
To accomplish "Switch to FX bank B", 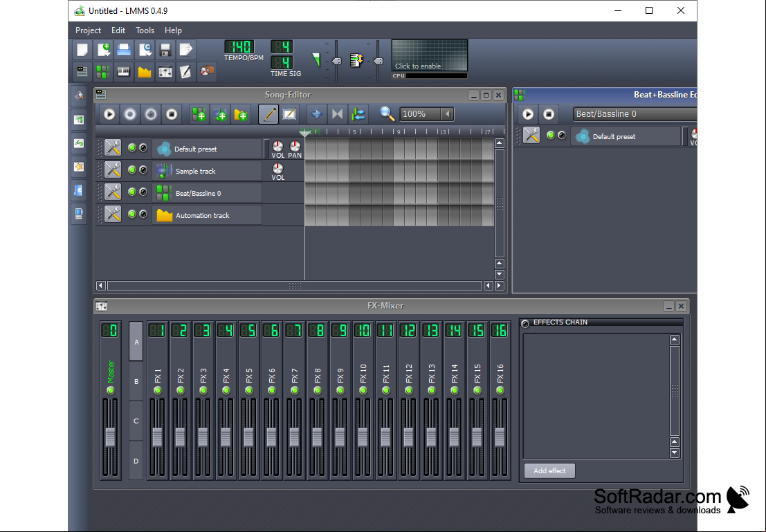I will point(136,382).
